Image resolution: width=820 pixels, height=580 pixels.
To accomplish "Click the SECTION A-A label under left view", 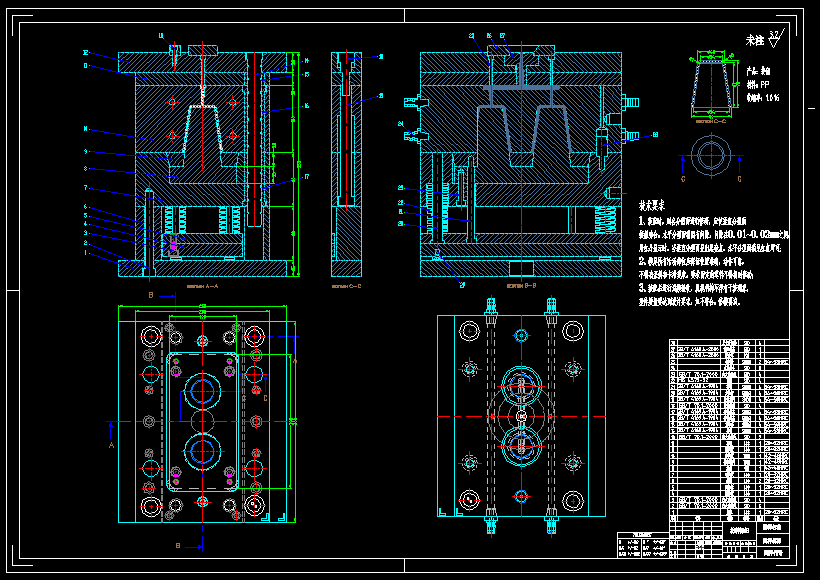I will pos(197,284).
